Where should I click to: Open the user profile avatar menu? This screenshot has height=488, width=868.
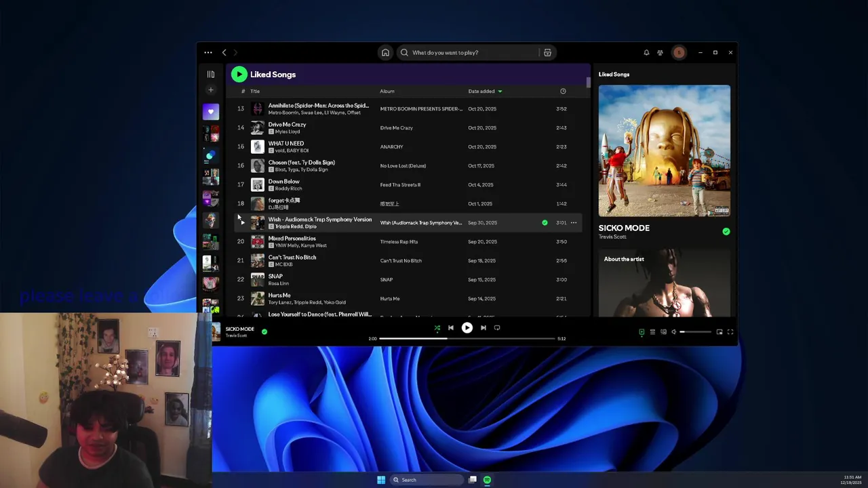click(679, 52)
